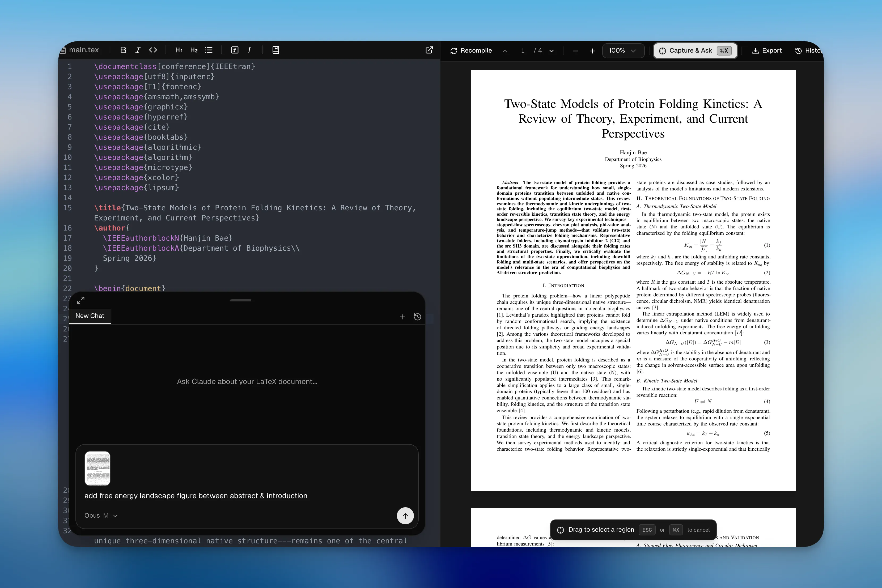Insert H1 heading
Image resolution: width=882 pixels, height=588 pixels.
coord(179,50)
